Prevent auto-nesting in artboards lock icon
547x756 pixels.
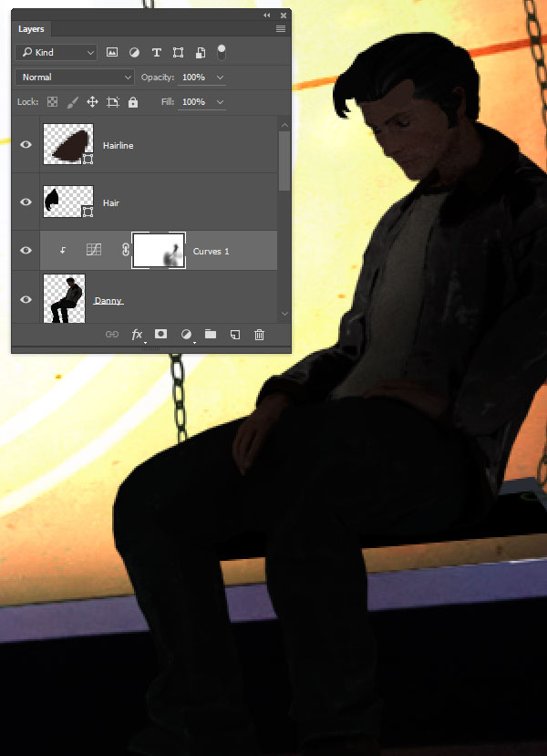pyautogui.click(x=113, y=102)
